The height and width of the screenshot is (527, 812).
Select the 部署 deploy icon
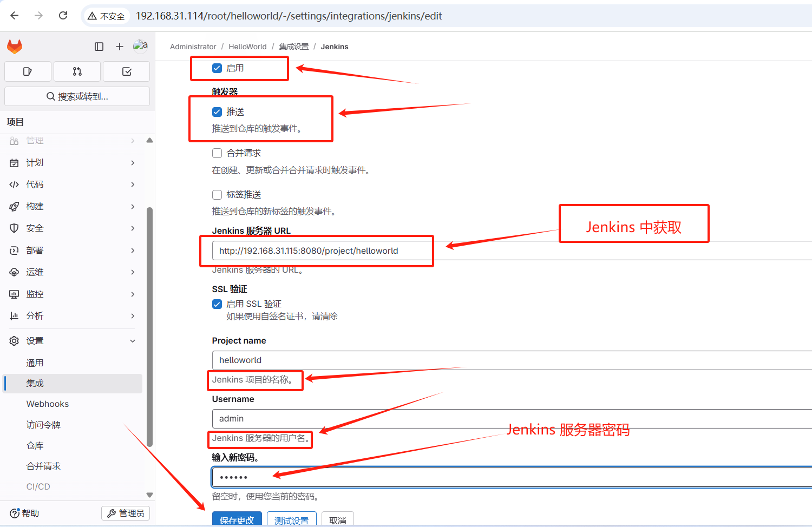[x=14, y=251]
